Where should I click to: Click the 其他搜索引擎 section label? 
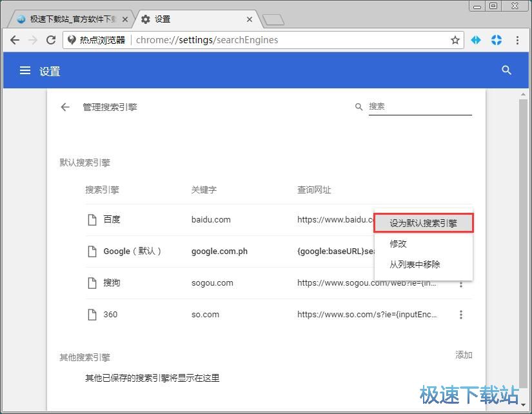click(x=85, y=357)
